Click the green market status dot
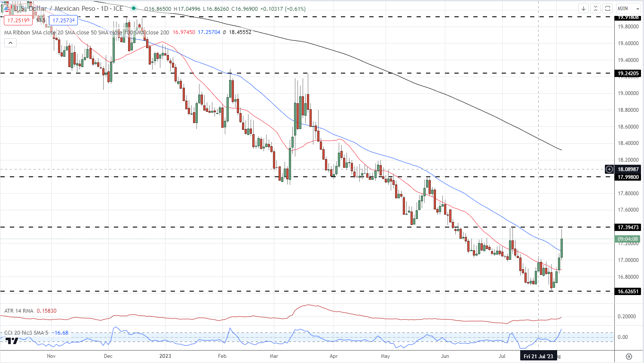The height and width of the screenshot is (363, 644). [x=134, y=8]
